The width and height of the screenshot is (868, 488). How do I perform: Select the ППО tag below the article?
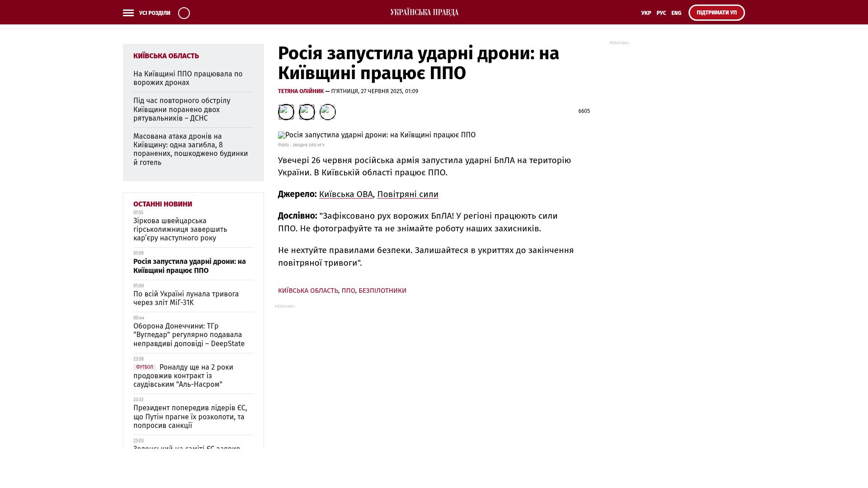pos(348,291)
